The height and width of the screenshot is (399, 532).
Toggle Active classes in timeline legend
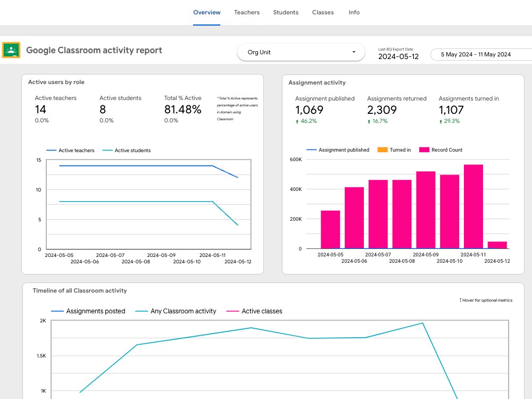(254, 311)
